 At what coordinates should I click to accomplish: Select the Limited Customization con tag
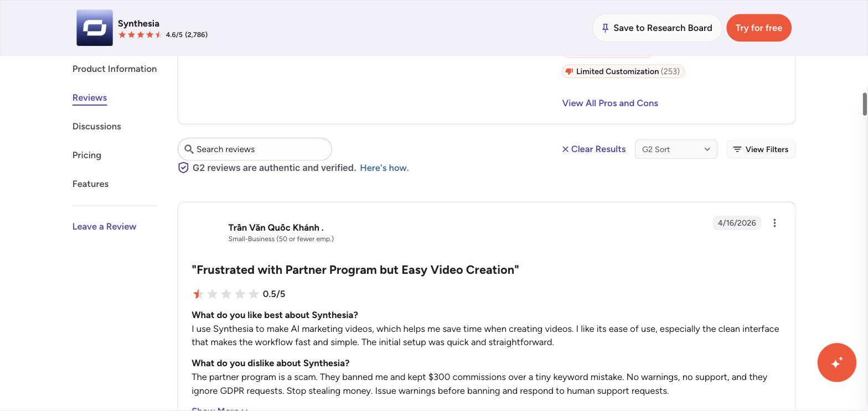pyautogui.click(x=623, y=71)
